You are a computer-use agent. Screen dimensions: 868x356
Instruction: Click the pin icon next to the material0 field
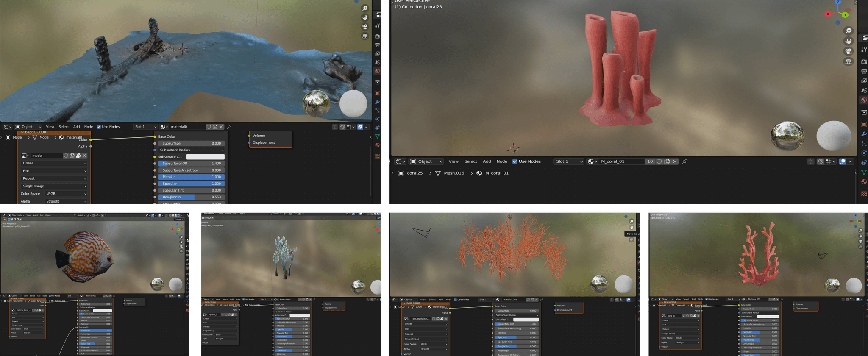pyautogui.click(x=229, y=127)
